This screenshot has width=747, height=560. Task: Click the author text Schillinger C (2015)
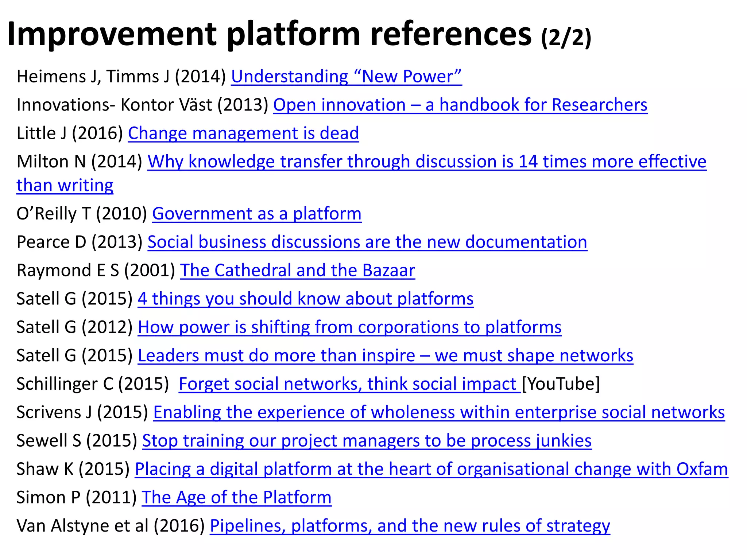pyautogui.click(x=93, y=384)
